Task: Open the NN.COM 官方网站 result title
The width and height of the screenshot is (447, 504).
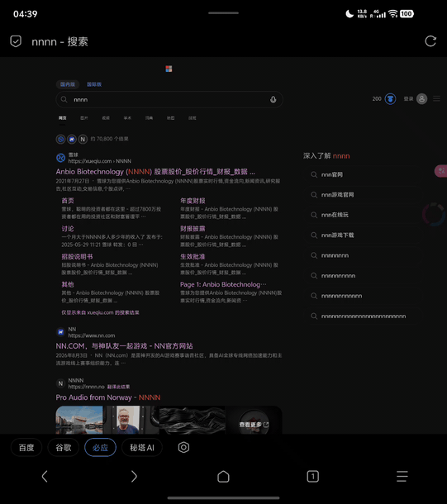Action: tap(125, 346)
